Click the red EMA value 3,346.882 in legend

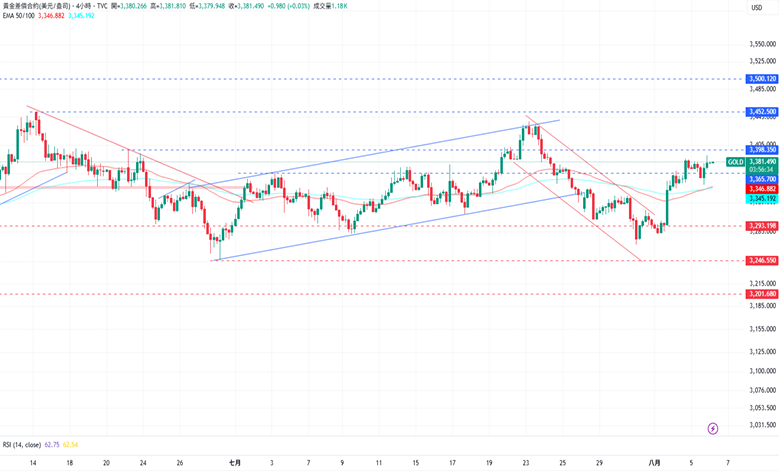[x=51, y=16]
